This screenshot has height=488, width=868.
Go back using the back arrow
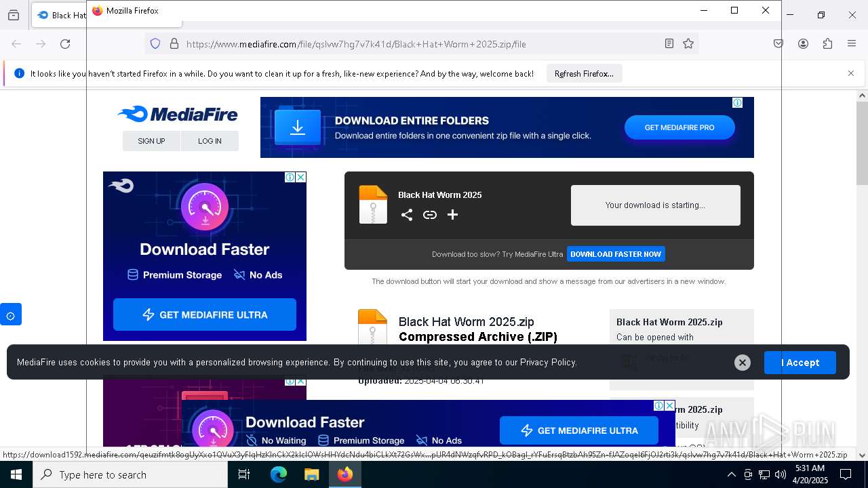[x=16, y=44]
